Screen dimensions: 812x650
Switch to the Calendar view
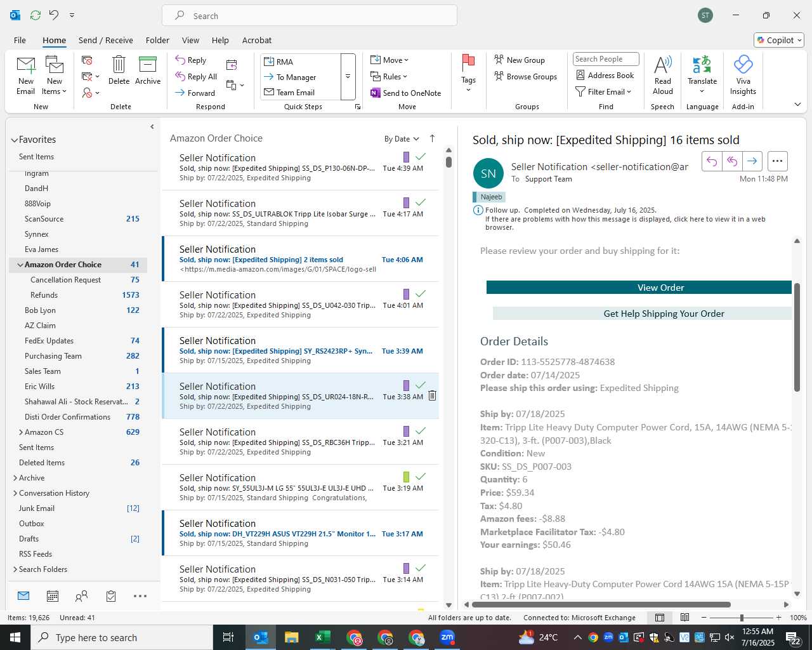[53, 596]
